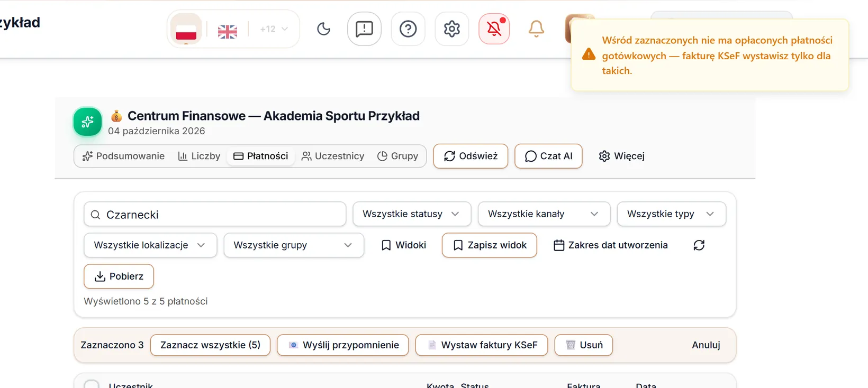868x388 pixels.
Task: Click Wystaw faktury KSeF
Action: pos(482,345)
